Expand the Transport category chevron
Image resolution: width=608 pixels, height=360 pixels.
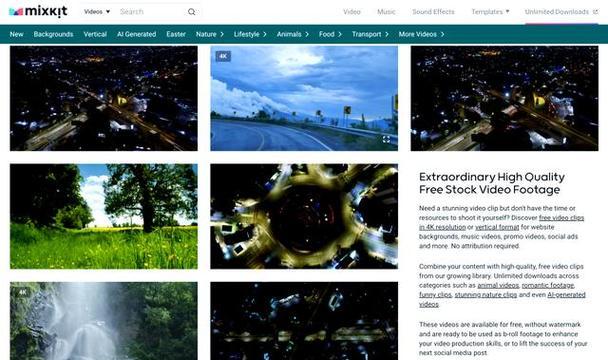pos(387,34)
